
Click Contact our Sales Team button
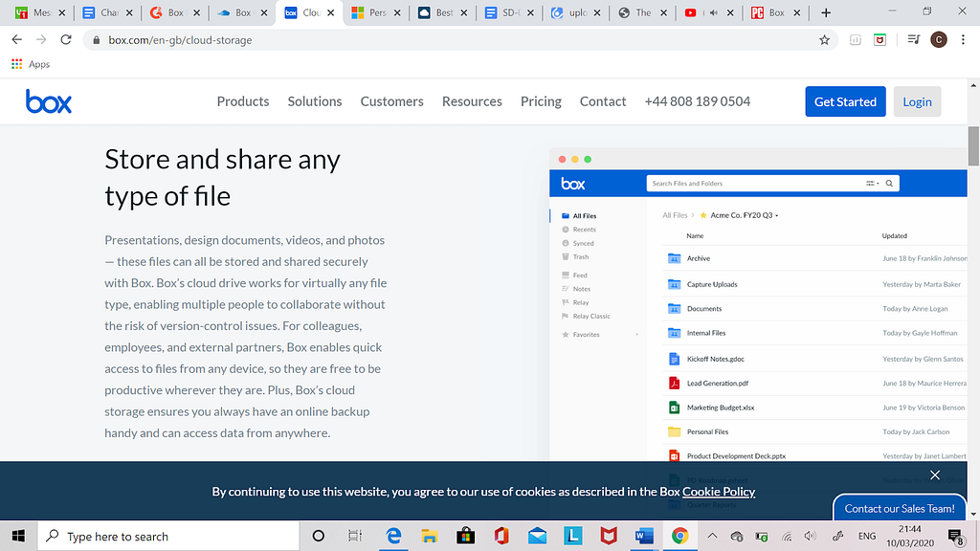click(x=900, y=508)
